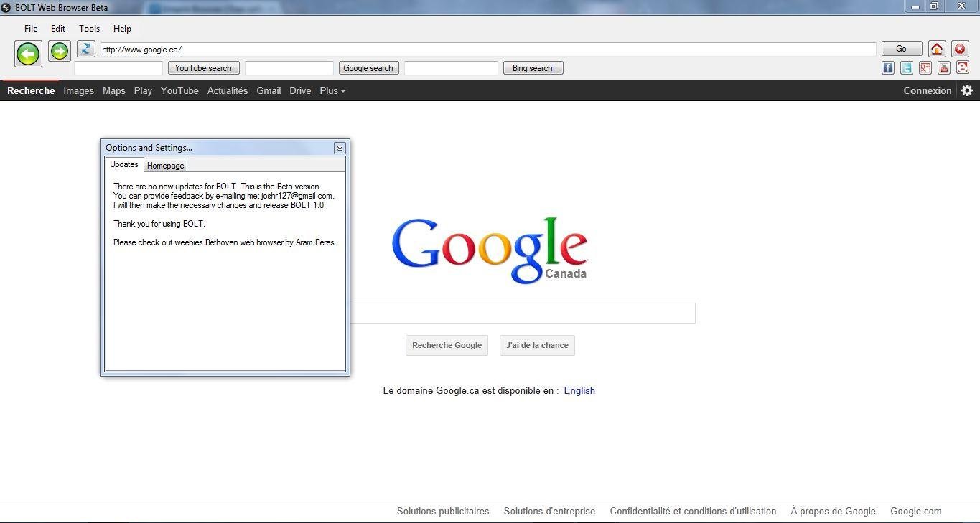Click the BOLT logo in the title bar
Image resolution: width=980 pixels, height=523 pixels.
pos(6,7)
